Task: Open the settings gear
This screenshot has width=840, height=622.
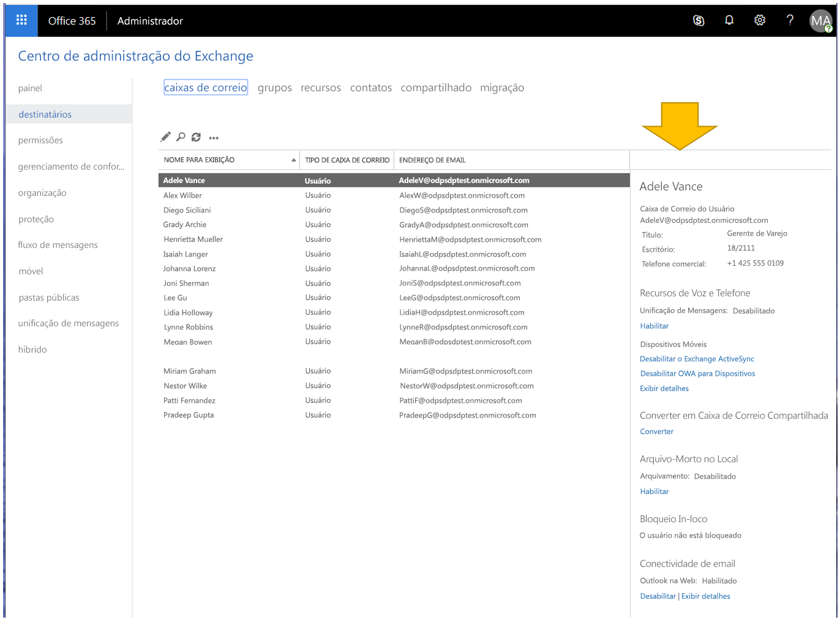Action: pos(760,20)
